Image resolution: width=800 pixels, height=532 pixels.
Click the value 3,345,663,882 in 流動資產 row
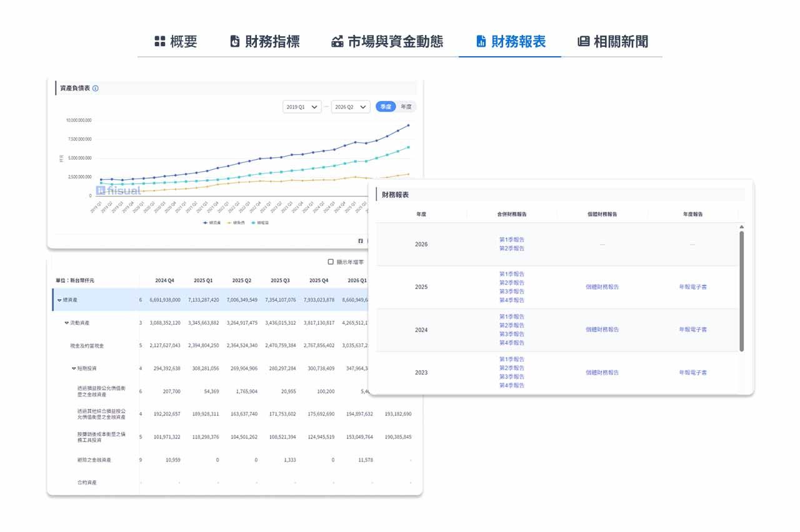pos(203,323)
